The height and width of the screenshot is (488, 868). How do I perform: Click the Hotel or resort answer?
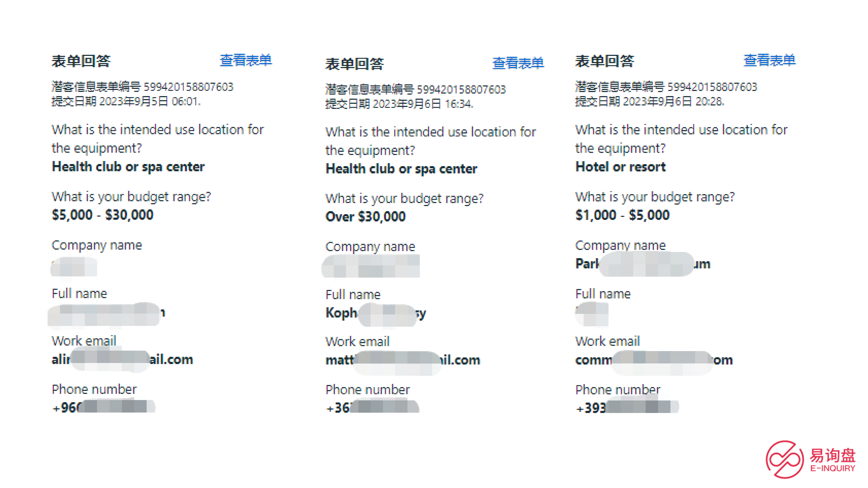(621, 167)
